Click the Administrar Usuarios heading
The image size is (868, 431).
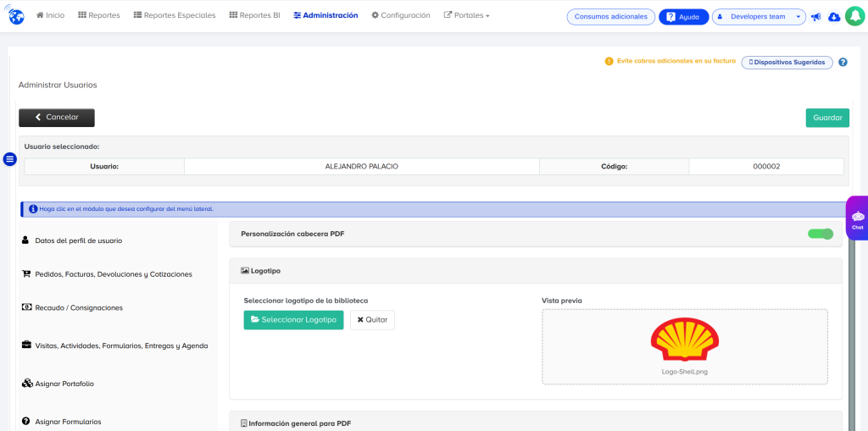(58, 86)
